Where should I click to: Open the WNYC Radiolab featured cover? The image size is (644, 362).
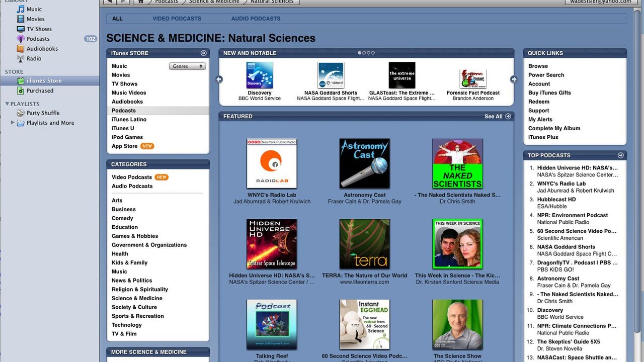[x=272, y=163]
